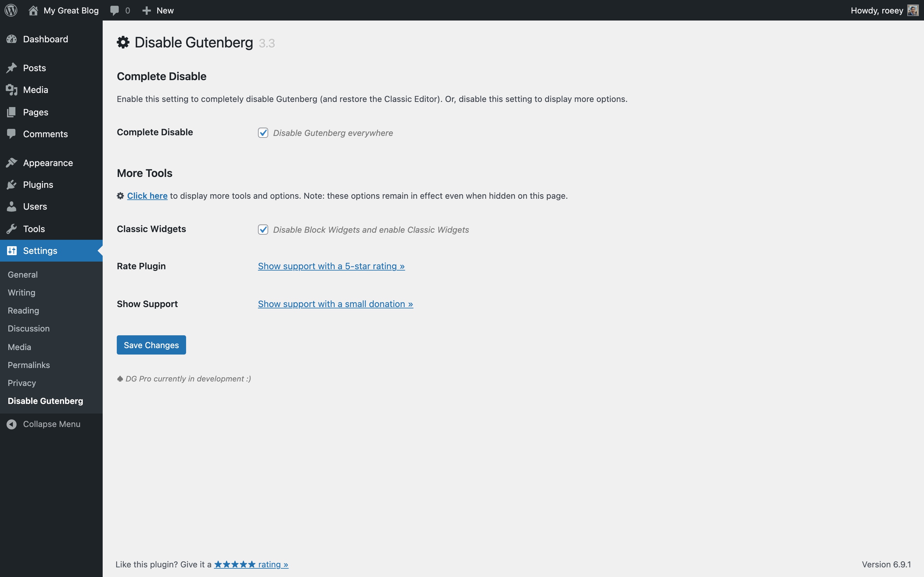Click the Appearance paintbrush icon
This screenshot has width=924, height=577.
(12, 163)
